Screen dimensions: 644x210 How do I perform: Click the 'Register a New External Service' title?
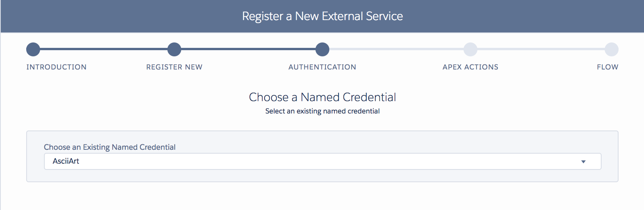[322, 16]
